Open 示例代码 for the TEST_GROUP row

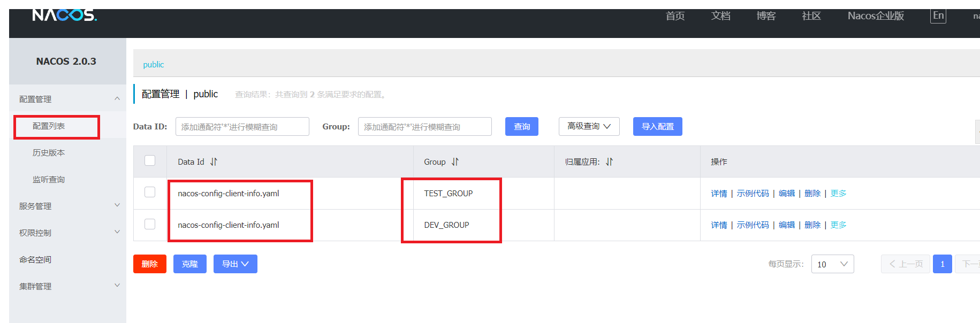(753, 193)
